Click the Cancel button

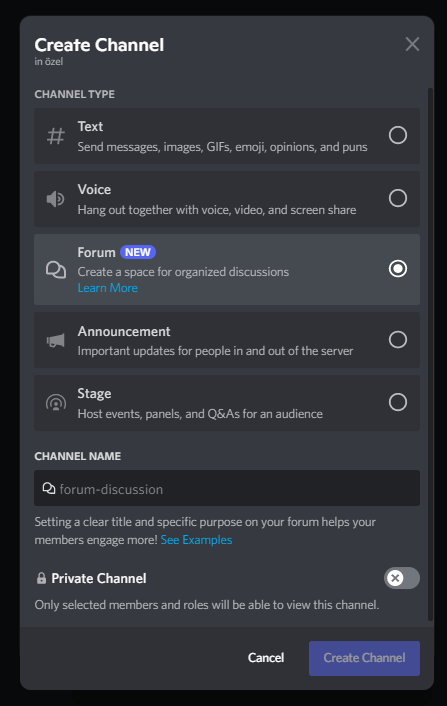coord(266,658)
